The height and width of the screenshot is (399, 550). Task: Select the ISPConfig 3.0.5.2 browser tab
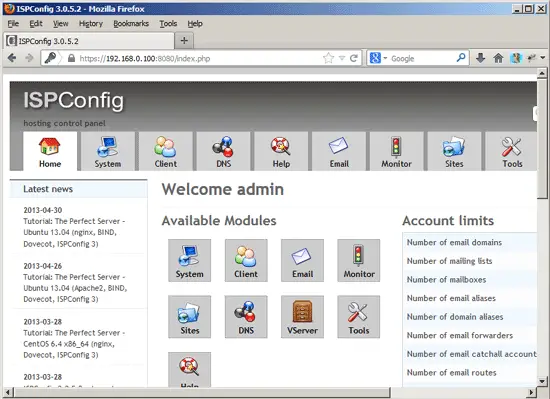89,41
